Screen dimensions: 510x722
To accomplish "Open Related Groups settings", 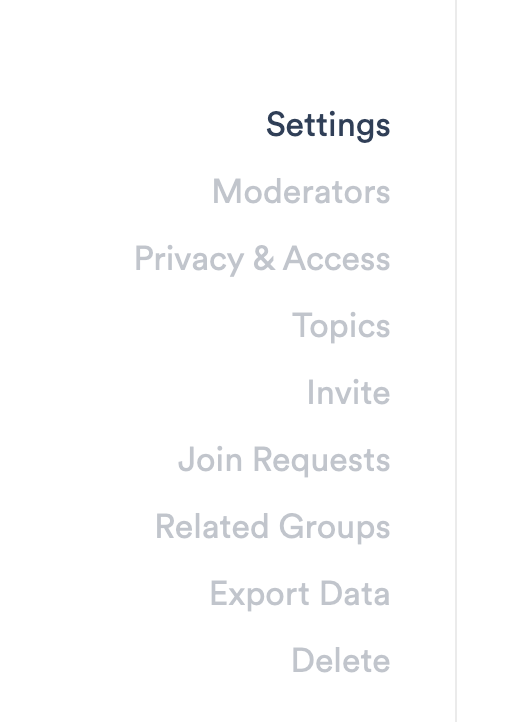I will [x=273, y=527].
